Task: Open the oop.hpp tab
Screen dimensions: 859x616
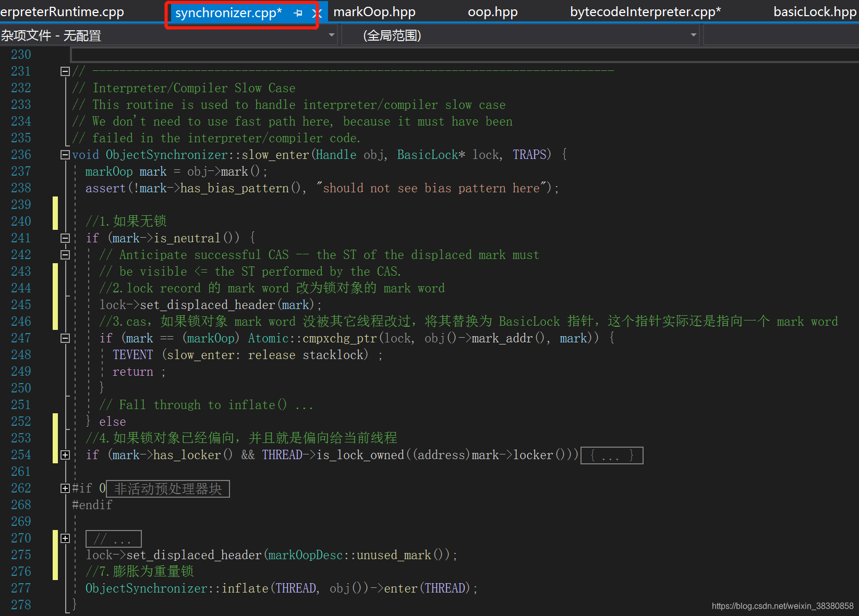Action: [492, 12]
